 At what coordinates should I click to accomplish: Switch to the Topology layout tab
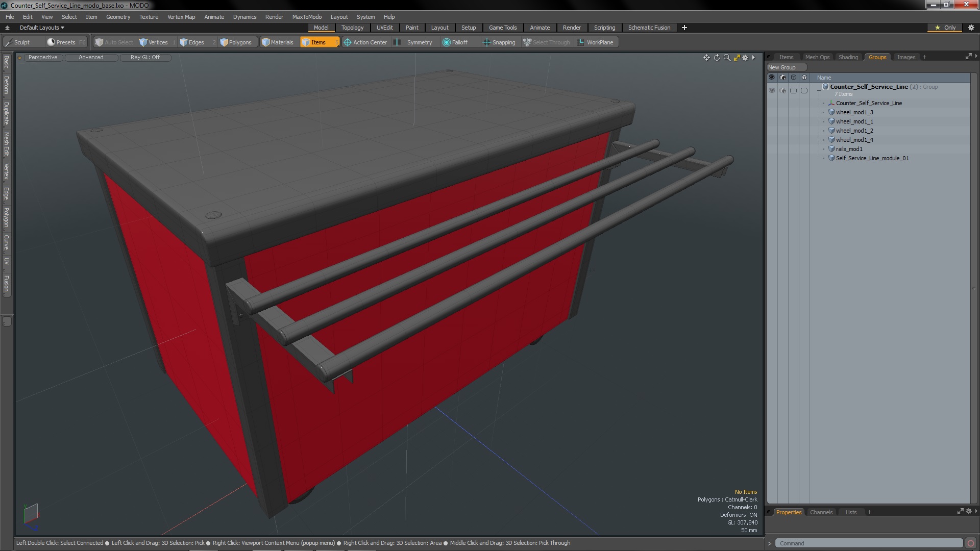pyautogui.click(x=352, y=28)
